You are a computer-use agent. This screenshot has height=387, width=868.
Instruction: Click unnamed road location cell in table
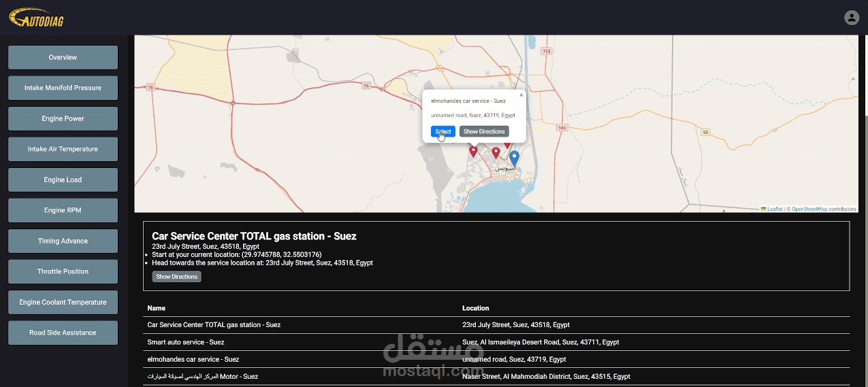pyautogui.click(x=514, y=359)
